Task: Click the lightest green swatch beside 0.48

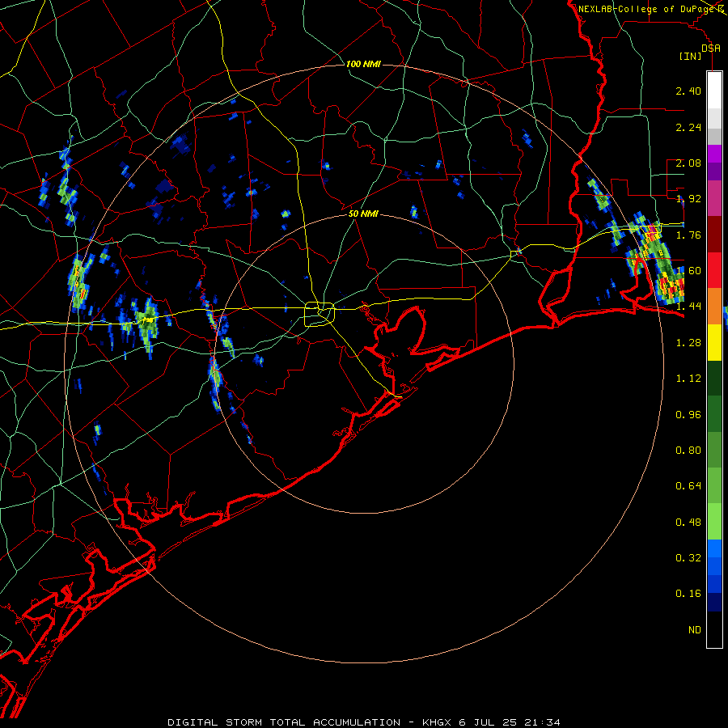Action: point(714,522)
